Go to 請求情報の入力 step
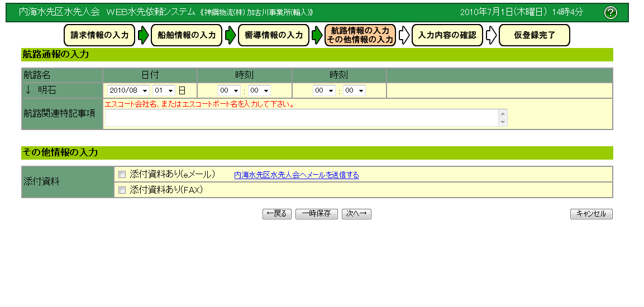644x307 pixels. coord(99,35)
